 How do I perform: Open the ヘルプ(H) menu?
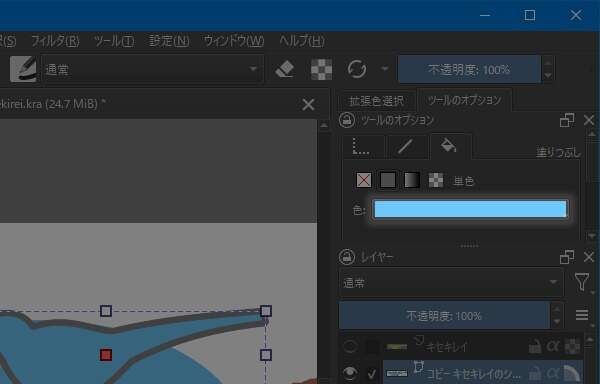pos(302,41)
